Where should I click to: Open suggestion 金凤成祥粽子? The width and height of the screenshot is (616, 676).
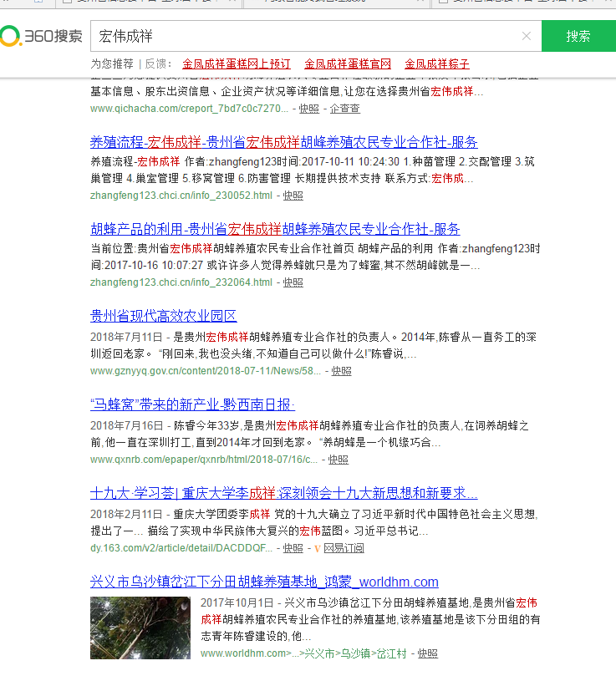point(437,64)
